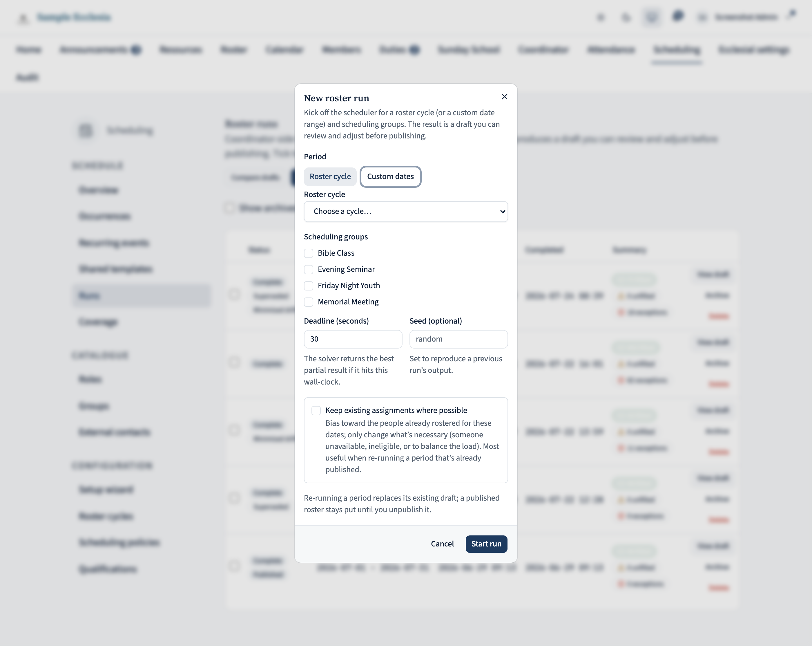The height and width of the screenshot is (646, 812).
Task: Switch period to Custom dates
Action: point(390,176)
